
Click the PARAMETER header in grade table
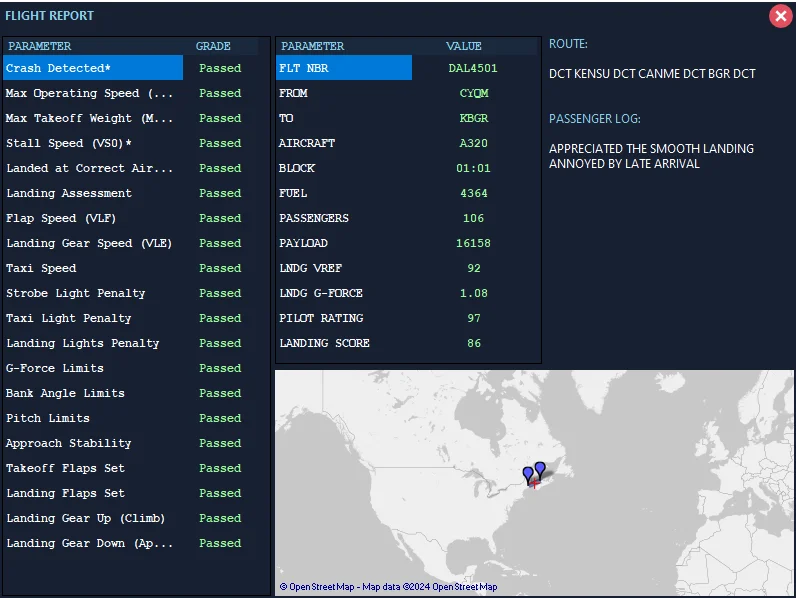tap(40, 46)
